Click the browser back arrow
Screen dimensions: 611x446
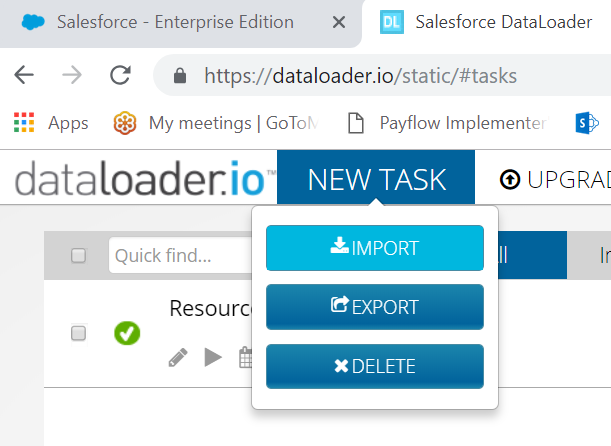[24, 75]
